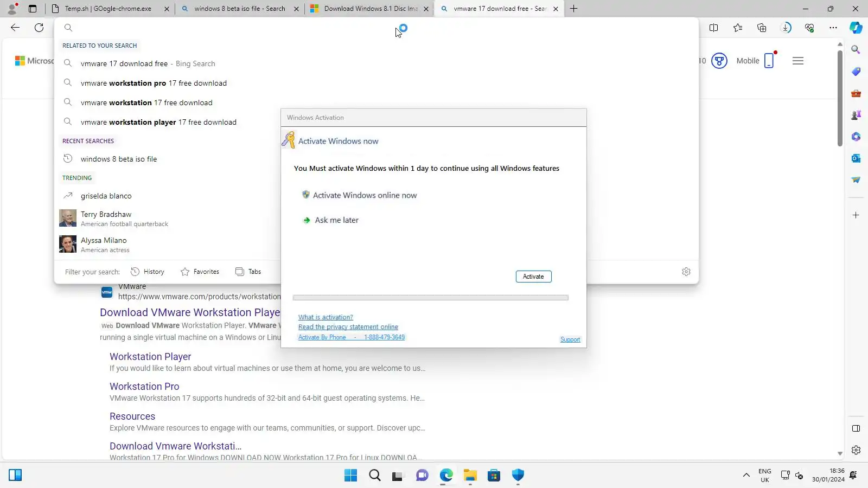Open split screen view

(714, 28)
